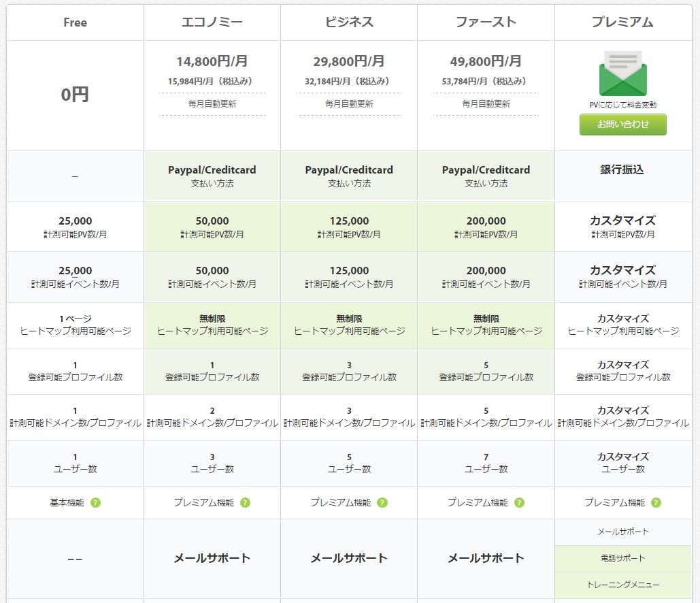This screenshot has height=603, width=700.
Task: Open the help icon in the エコノミー column
Action: coord(245,503)
